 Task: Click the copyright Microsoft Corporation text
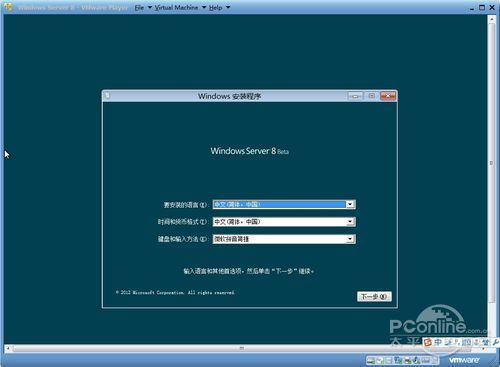(175, 293)
